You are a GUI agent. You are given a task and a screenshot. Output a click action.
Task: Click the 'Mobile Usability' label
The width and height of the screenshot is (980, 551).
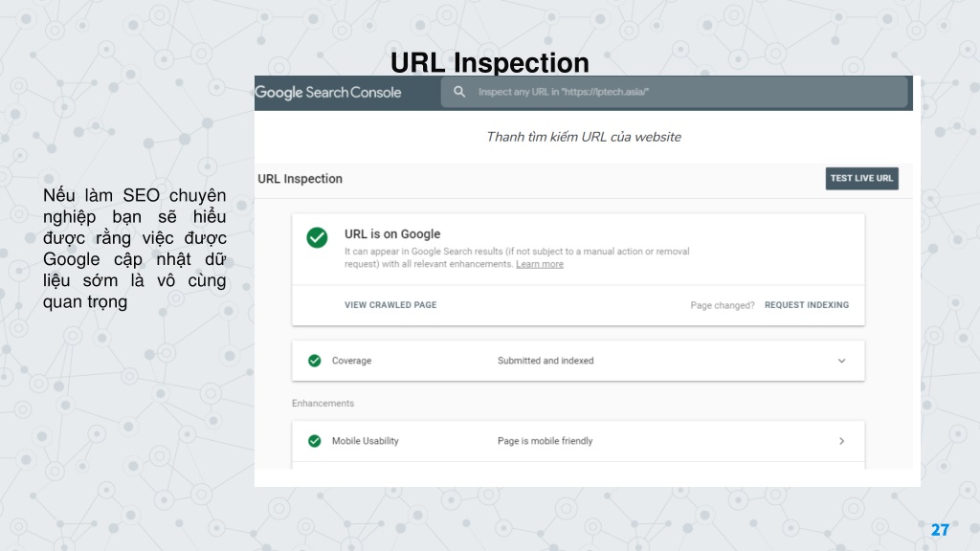pyautogui.click(x=365, y=441)
